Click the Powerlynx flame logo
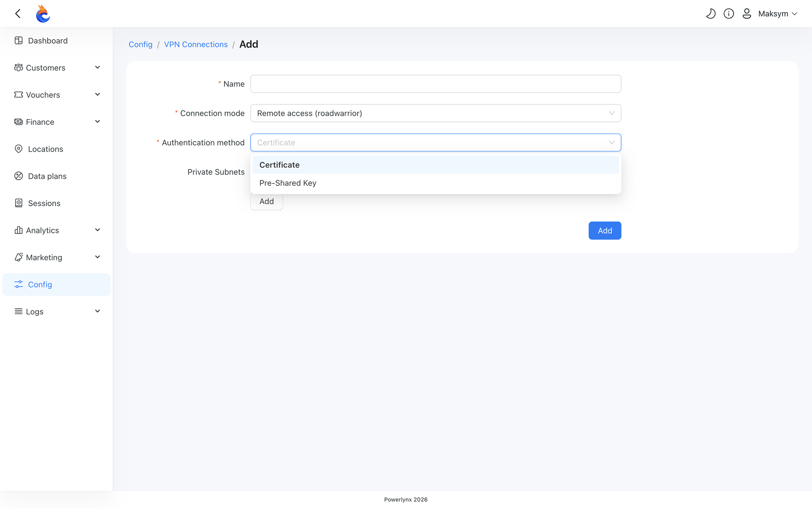This screenshot has height=508, width=812. tap(43, 14)
